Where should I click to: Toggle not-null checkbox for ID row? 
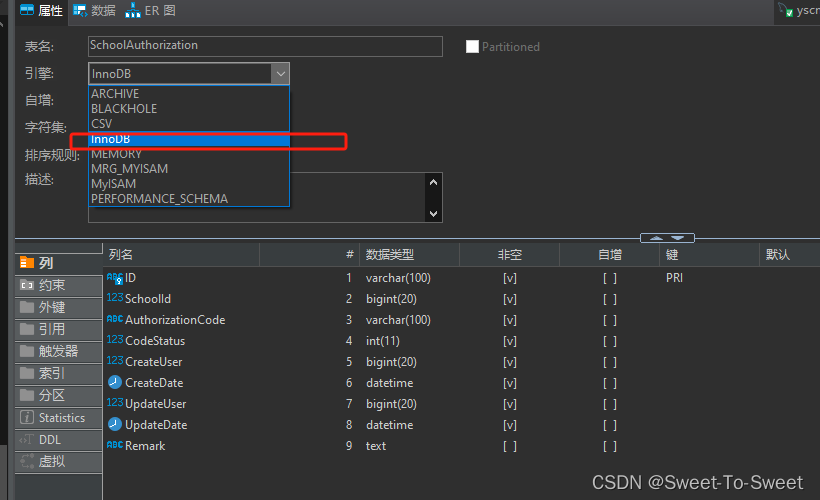click(x=510, y=278)
